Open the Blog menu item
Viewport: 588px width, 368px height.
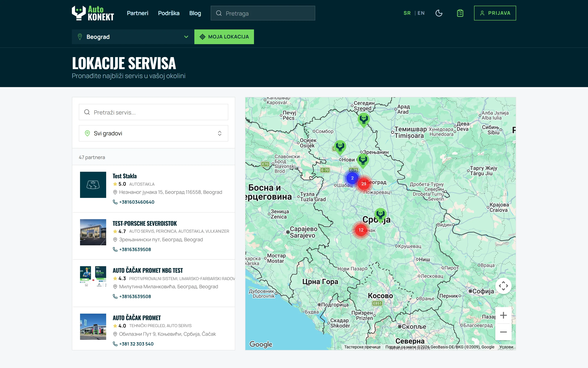tap(195, 13)
